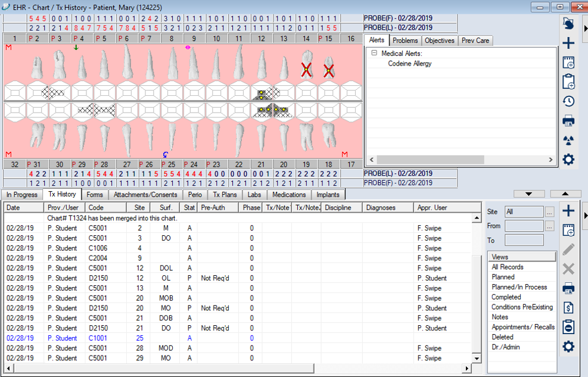Image resolution: width=588 pixels, height=377 pixels.
Task: Open the radiology/imaging tool icon
Action: pos(568,140)
